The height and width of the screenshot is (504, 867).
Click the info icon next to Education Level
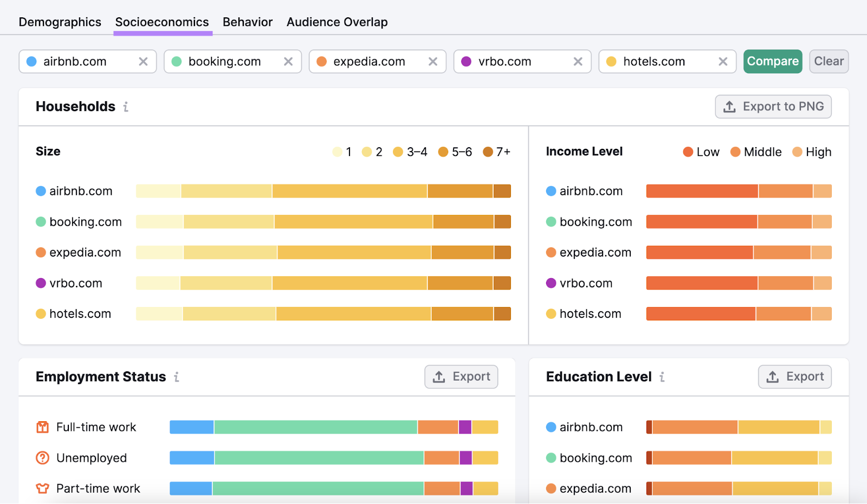coord(662,377)
